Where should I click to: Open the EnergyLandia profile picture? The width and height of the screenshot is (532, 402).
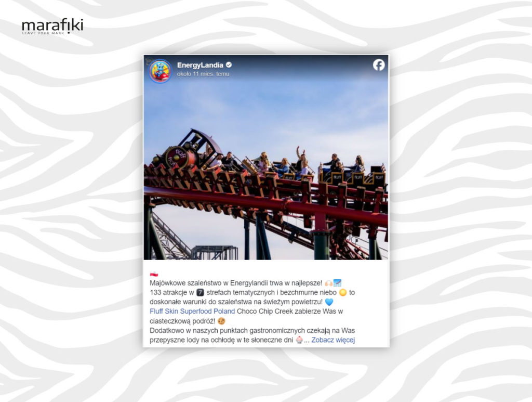point(160,71)
